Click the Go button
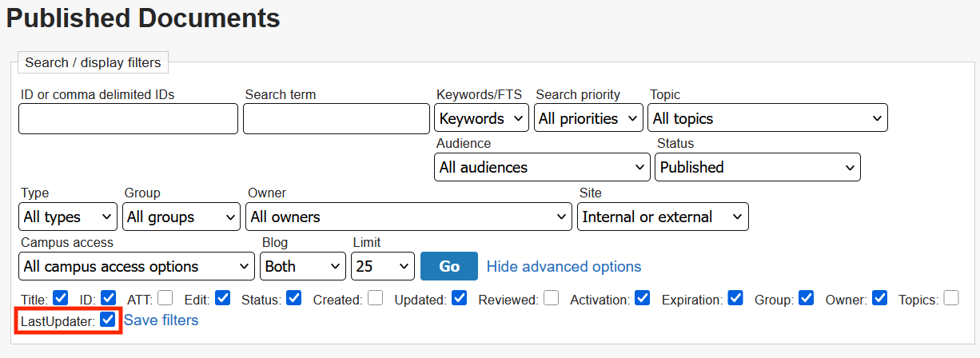The height and width of the screenshot is (358, 980). 449,266
